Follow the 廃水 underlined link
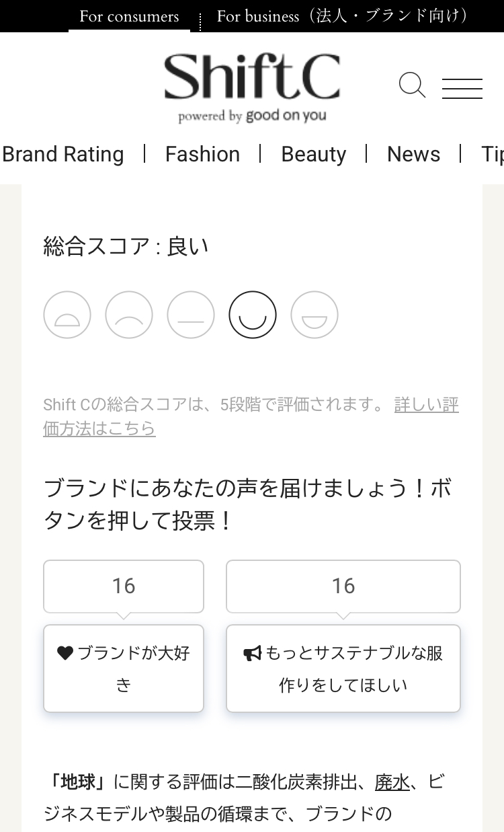This screenshot has height=832, width=504. point(392,782)
